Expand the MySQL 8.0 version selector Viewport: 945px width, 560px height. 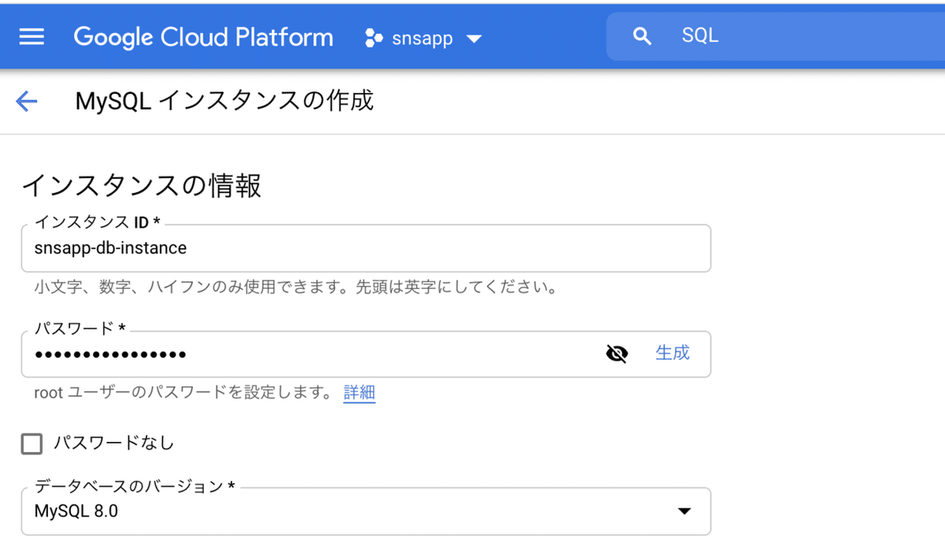click(684, 511)
